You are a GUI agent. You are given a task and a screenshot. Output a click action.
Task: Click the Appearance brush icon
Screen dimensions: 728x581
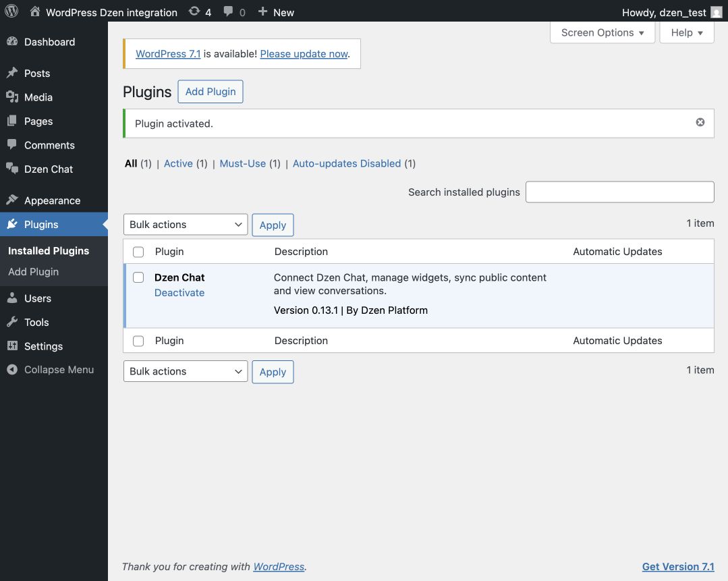(12, 200)
